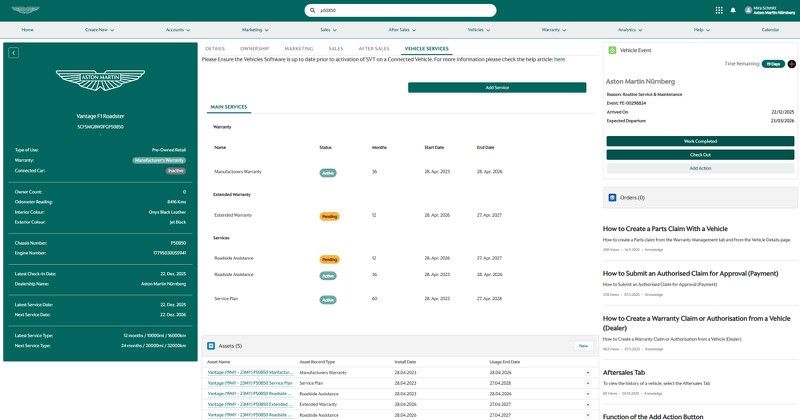Image resolution: width=800 pixels, height=420 pixels.
Task: Collapse the vehicle panel with back arrow
Action: [x=13, y=53]
